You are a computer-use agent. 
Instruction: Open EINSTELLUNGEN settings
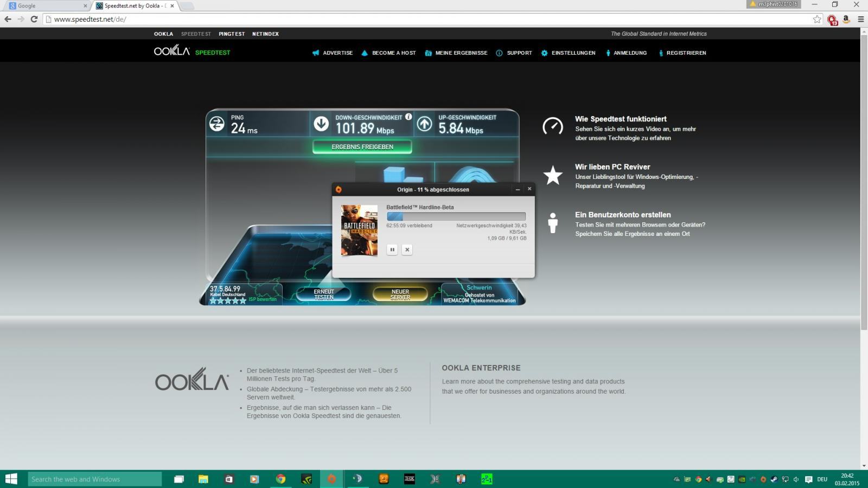[568, 53]
